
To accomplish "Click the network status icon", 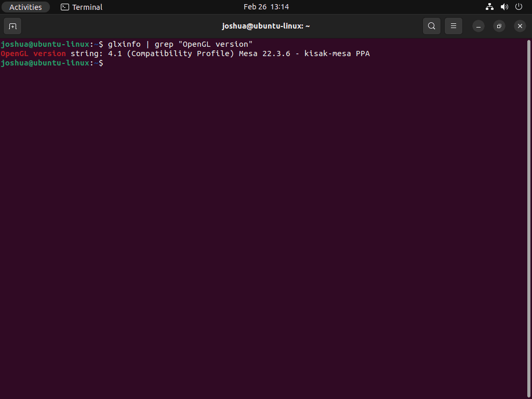I will pyautogui.click(x=489, y=7).
